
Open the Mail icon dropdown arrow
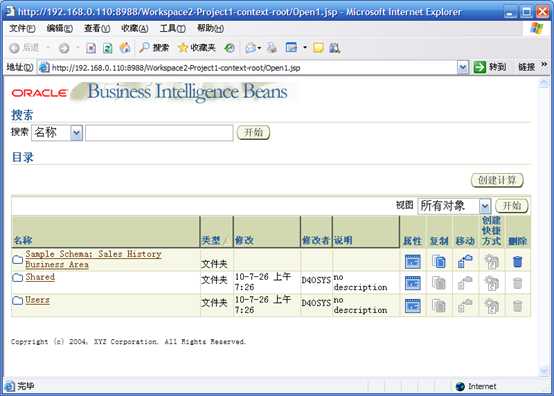point(260,48)
